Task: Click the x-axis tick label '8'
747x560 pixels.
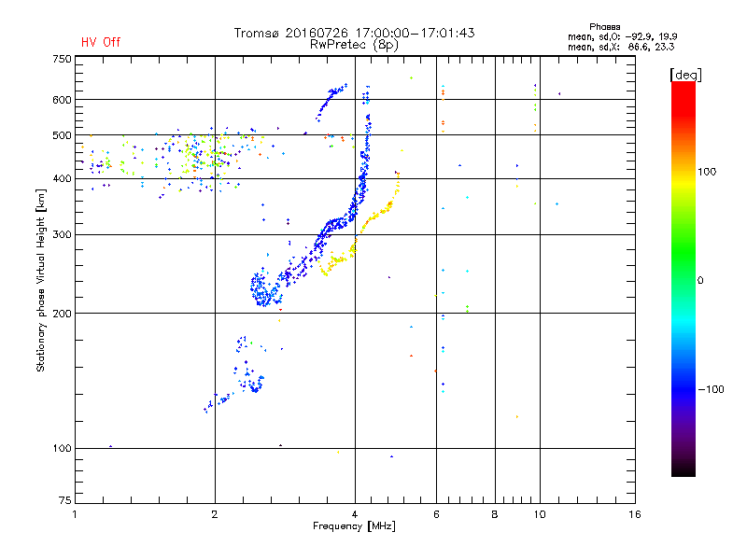Action: (495, 514)
